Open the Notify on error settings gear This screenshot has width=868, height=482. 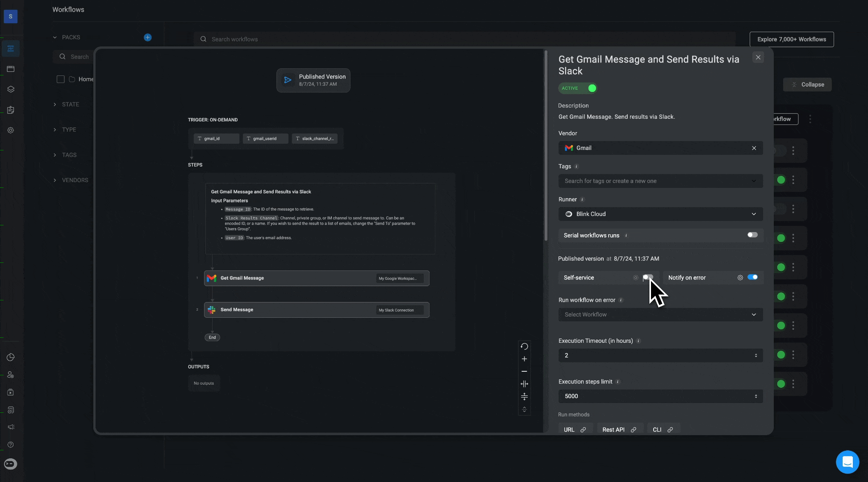[740, 278]
